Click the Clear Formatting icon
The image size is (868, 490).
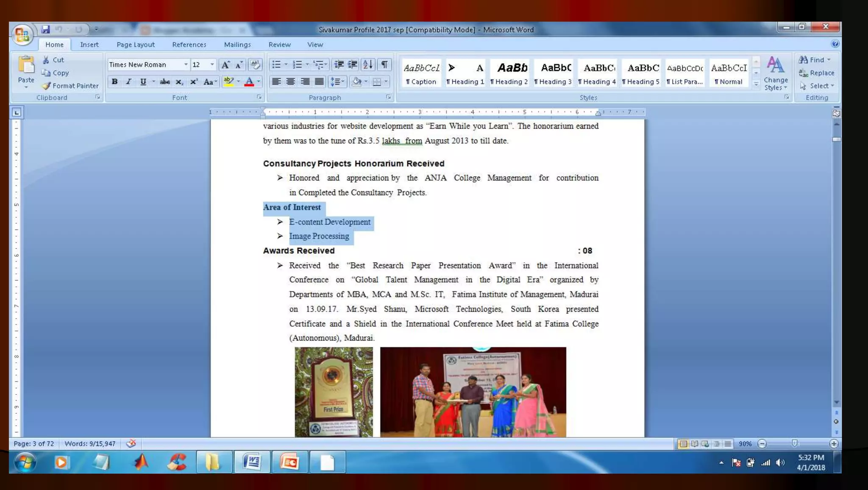coord(255,64)
